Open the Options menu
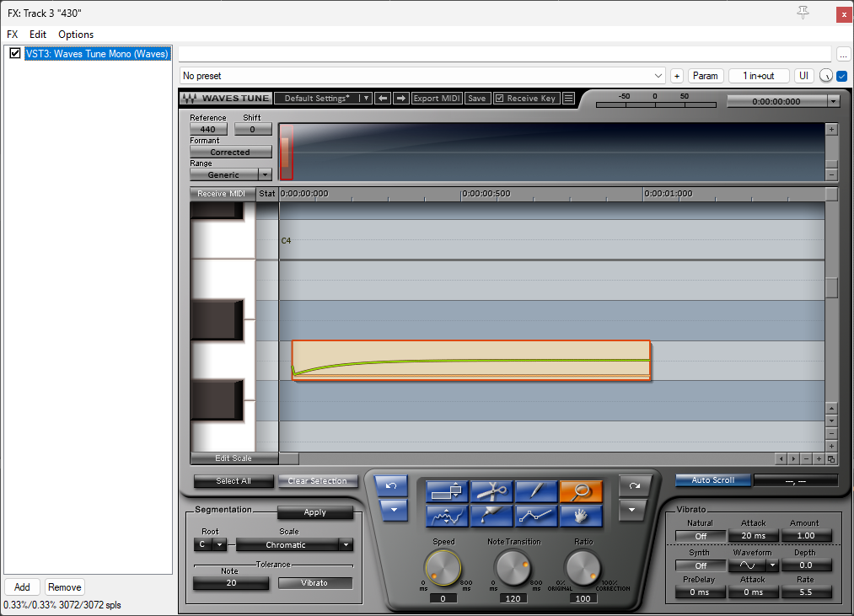The height and width of the screenshot is (616, 854). (x=76, y=35)
